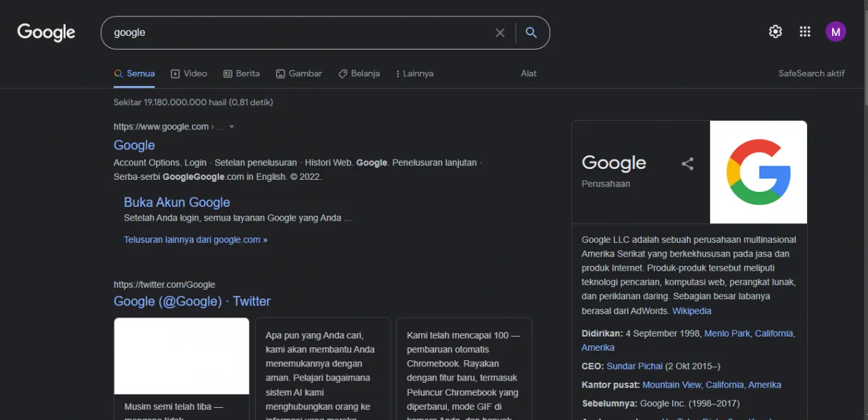
Task: Click the Google logo to go home
Action: [46, 33]
